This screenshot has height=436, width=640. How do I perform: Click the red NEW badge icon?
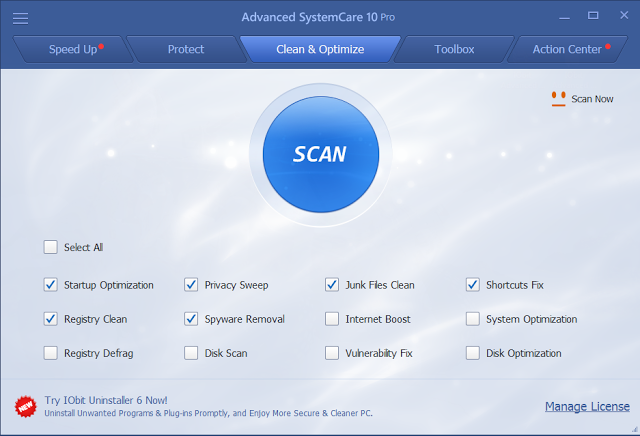pyautogui.click(x=26, y=407)
